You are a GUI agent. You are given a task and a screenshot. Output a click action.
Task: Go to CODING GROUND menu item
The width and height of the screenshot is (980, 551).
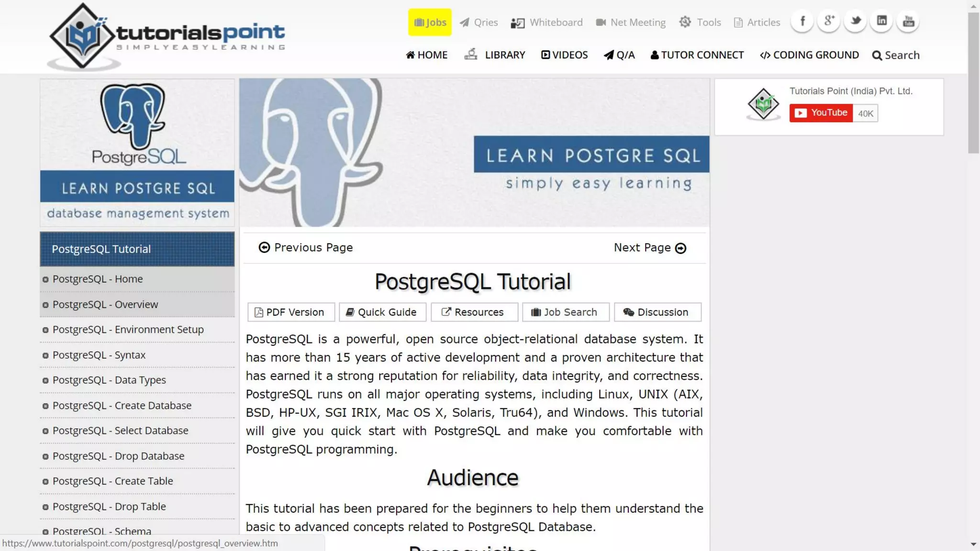tap(809, 55)
